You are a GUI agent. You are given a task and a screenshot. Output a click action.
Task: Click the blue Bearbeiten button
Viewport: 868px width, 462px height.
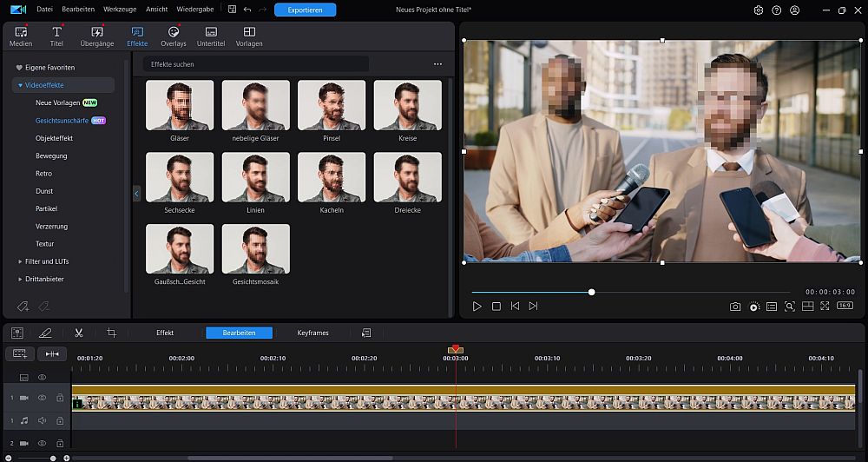[x=240, y=333]
